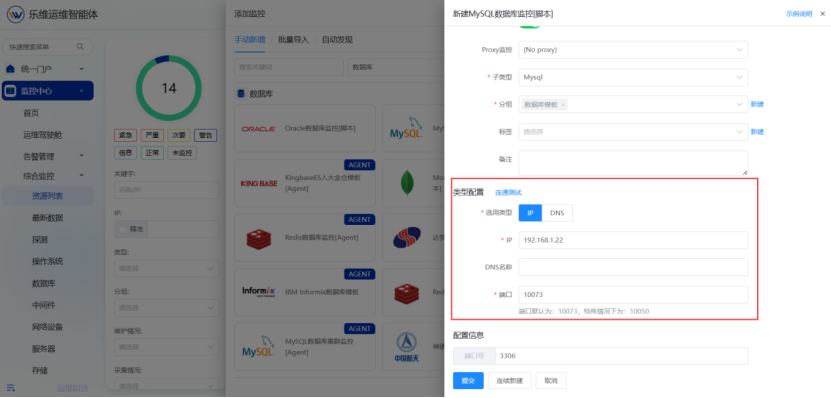Viewport: 831px width, 398px height.
Task: Click the 连通测试 link
Action: coord(508,192)
